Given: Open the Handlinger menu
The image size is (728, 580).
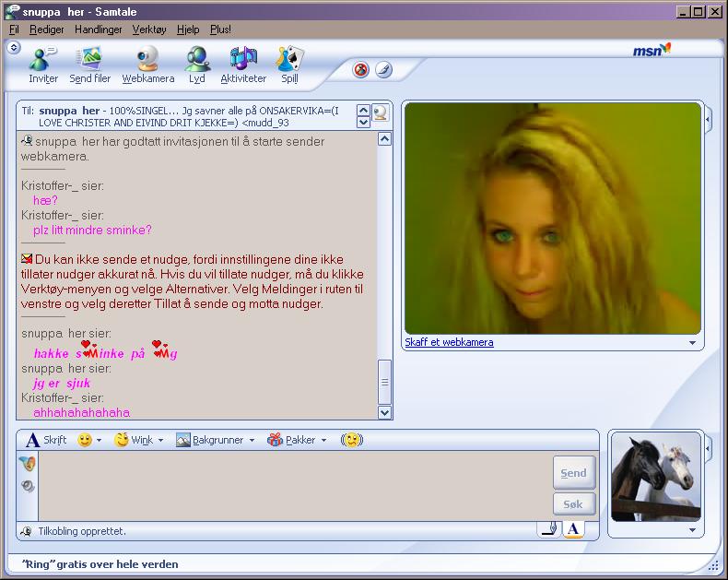Looking at the screenshot, I should (99, 30).
